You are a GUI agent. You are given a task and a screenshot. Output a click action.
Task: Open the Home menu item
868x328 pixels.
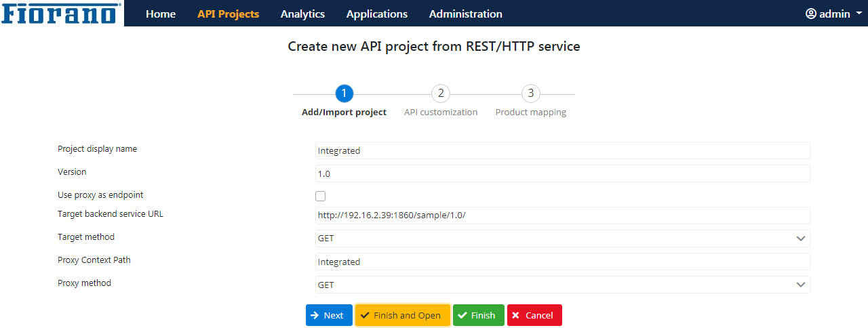click(161, 14)
